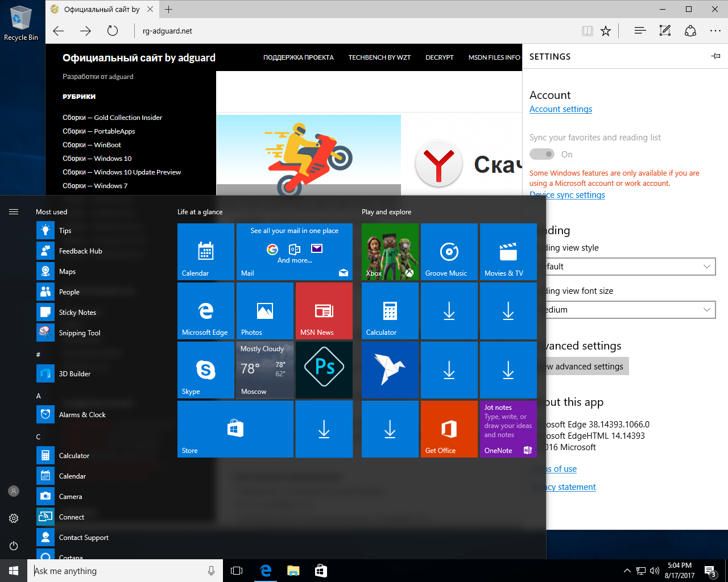Open Maps from app list

click(102, 272)
